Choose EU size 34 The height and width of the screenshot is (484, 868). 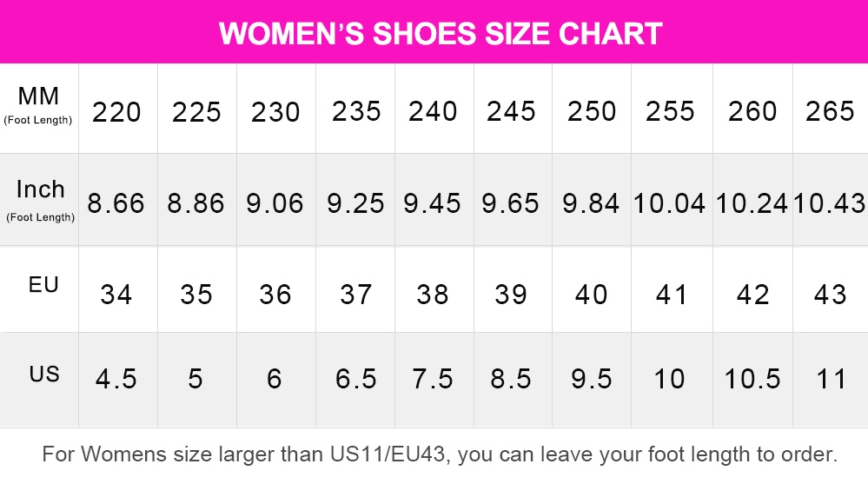116,295
